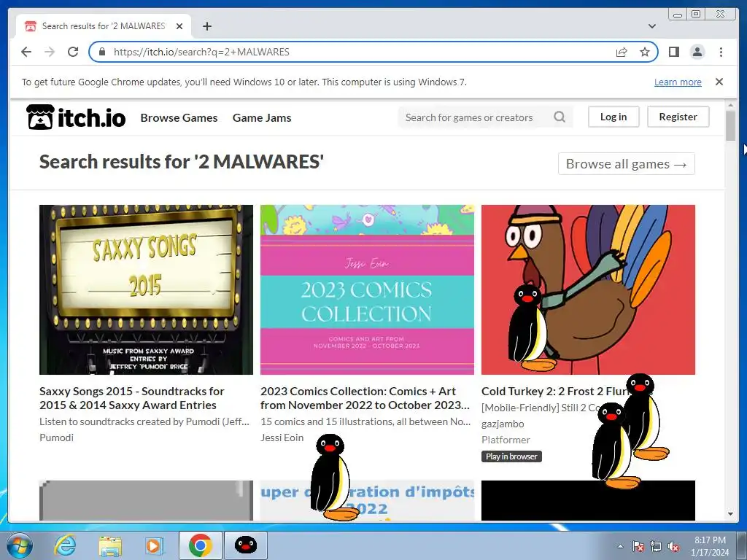This screenshot has width=747, height=560.
Task: Click the scrollbar down arrow
Action: tap(730, 514)
